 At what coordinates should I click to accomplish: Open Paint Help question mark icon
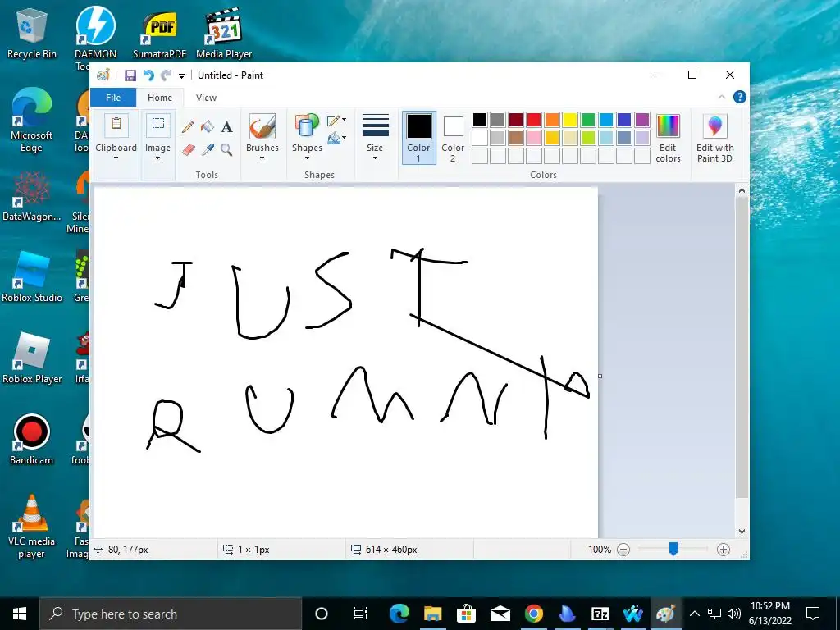740,97
